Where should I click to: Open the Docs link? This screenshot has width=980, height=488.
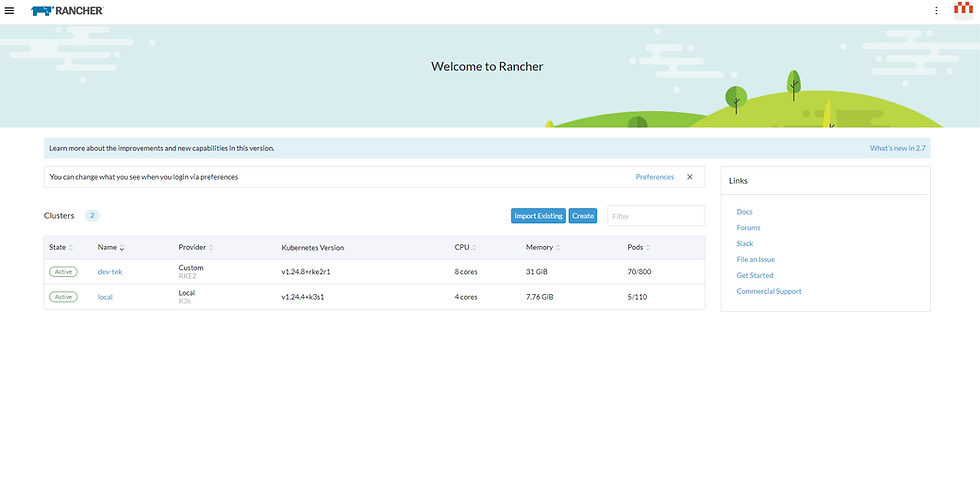pos(744,212)
